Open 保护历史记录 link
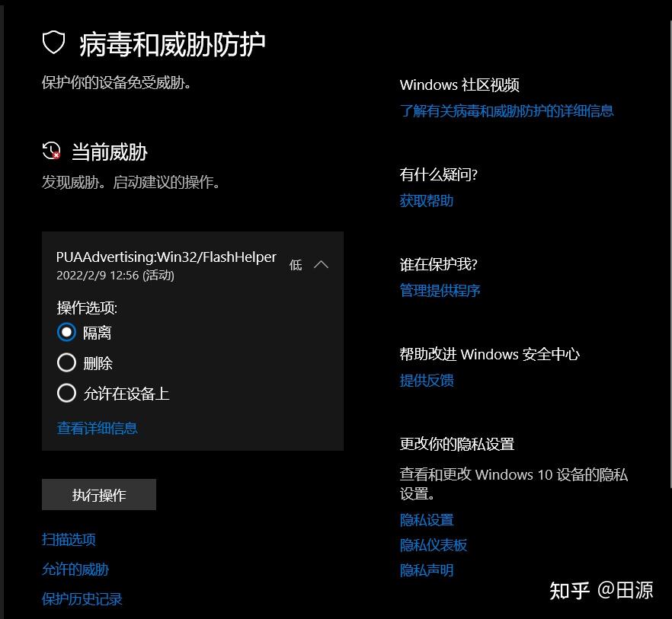The image size is (672, 619). [82, 599]
